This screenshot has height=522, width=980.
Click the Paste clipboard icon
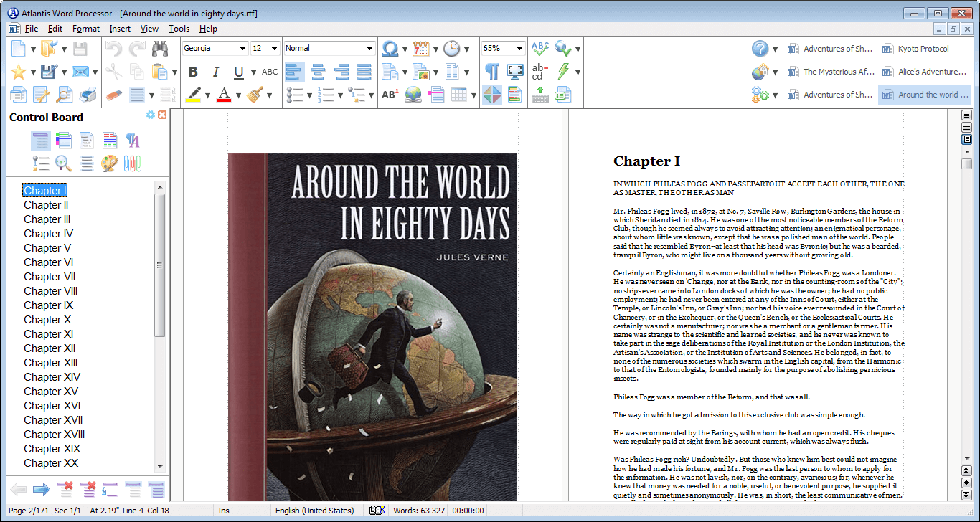tap(159, 72)
